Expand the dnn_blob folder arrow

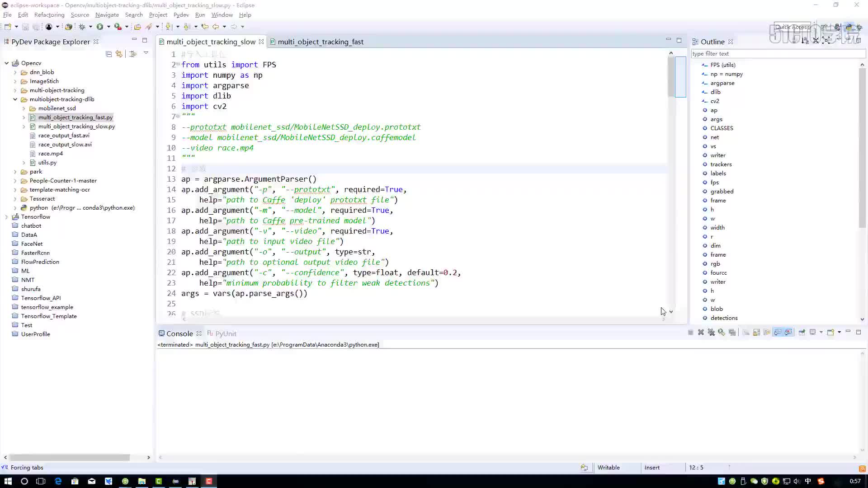click(x=15, y=72)
